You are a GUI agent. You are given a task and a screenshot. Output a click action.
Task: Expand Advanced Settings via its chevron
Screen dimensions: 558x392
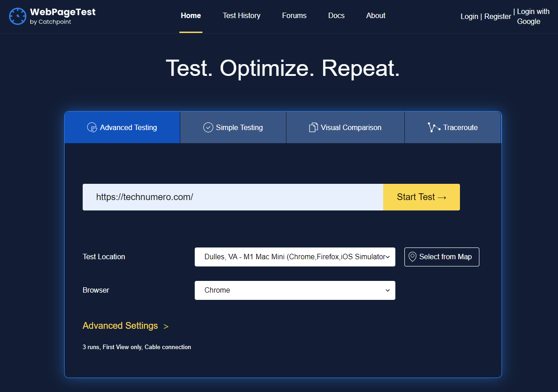pyautogui.click(x=166, y=326)
